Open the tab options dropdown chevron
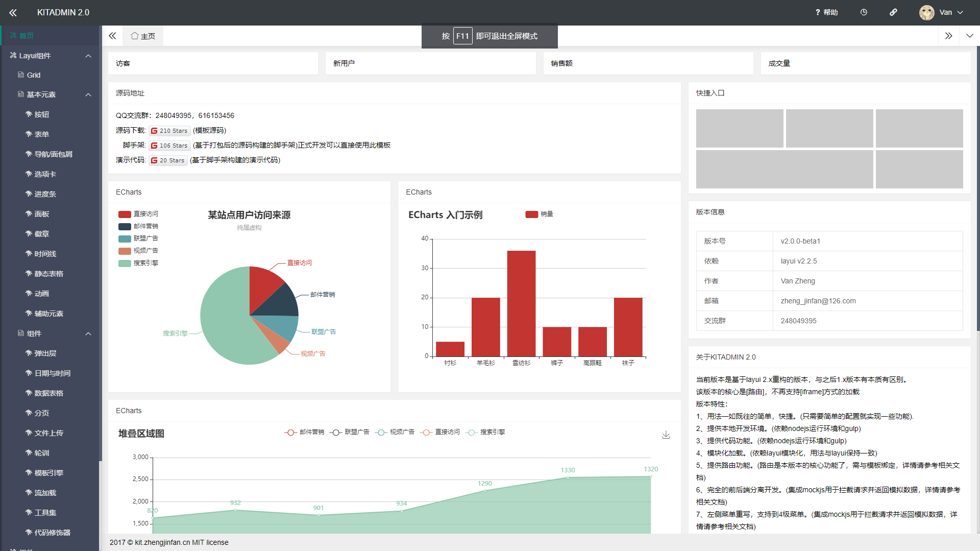The image size is (980, 551). coord(969,36)
